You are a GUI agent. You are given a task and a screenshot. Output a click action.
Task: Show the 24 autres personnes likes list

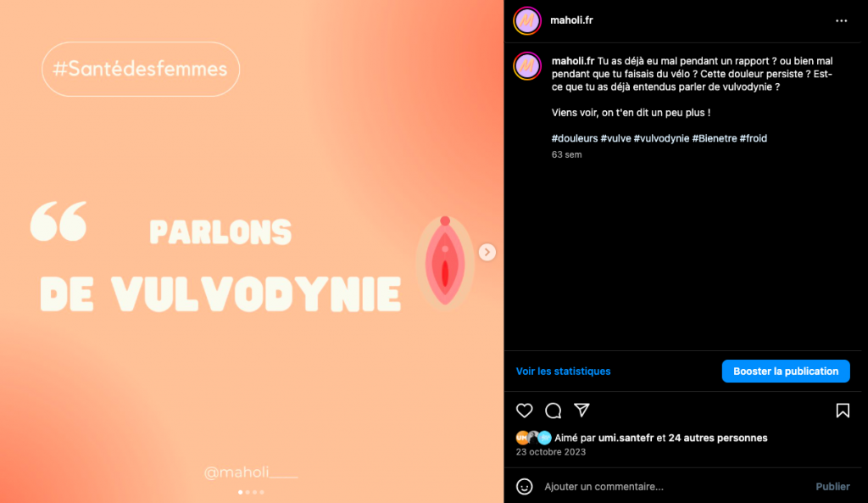[718, 438]
